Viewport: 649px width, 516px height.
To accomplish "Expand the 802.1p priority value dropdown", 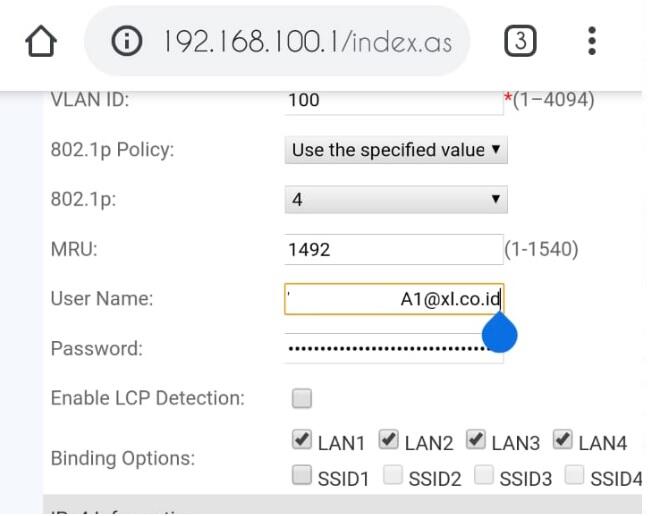I will (396, 199).
